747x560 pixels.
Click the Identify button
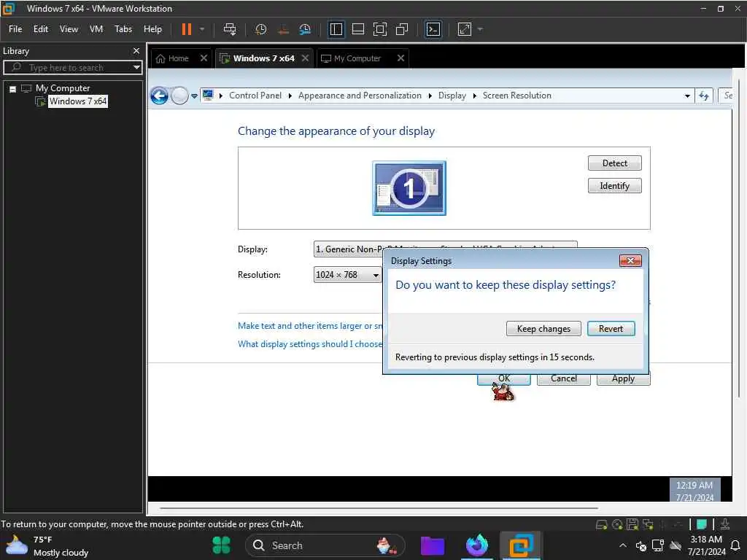pos(614,186)
